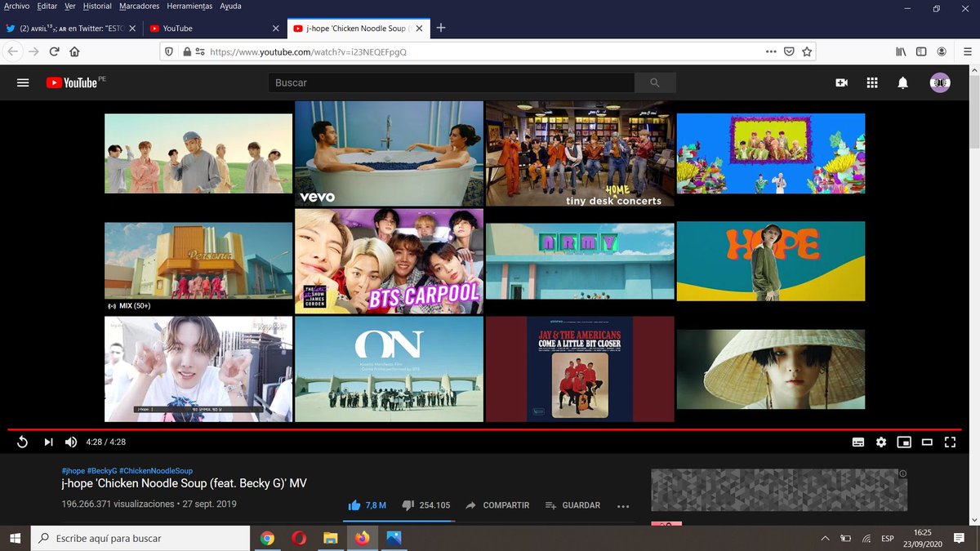Screen dimensions: 980x551
Task: Open File Explorer from the taskbar
Action: 331,538
